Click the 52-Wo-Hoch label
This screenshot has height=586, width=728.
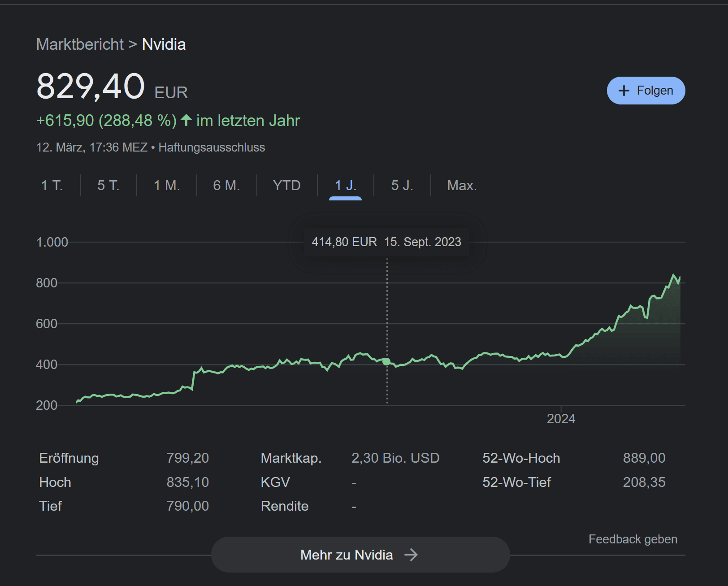(x=521, y=458)
